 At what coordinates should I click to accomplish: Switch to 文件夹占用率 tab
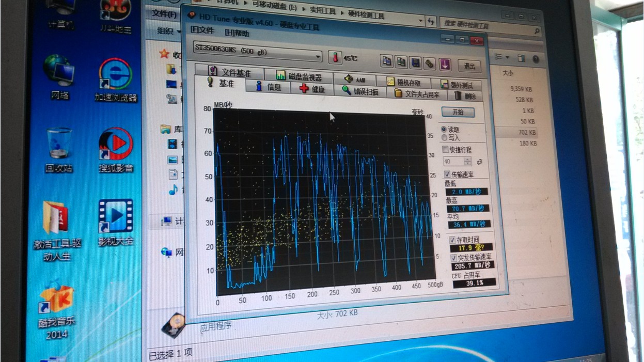coord(418,94)
